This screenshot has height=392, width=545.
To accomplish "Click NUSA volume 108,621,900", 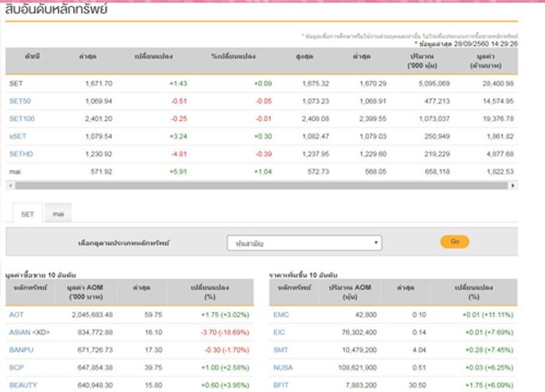I will tap(357, 367).
